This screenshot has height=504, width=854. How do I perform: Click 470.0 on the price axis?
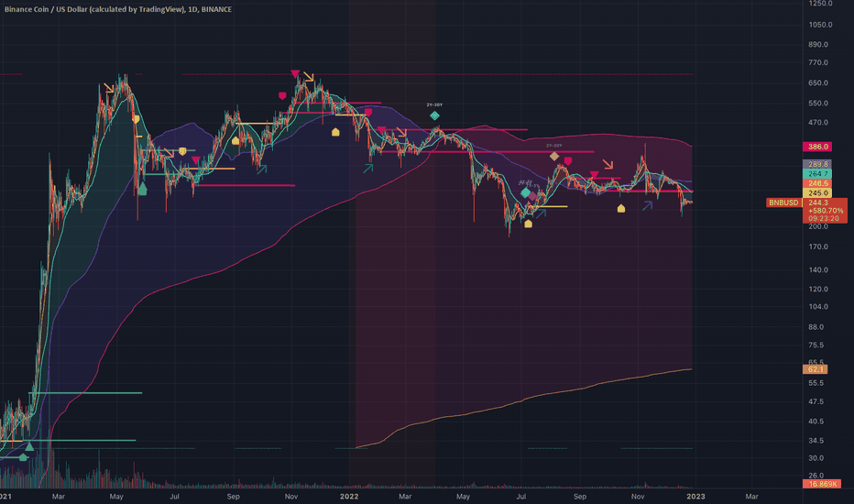[818, 123]
